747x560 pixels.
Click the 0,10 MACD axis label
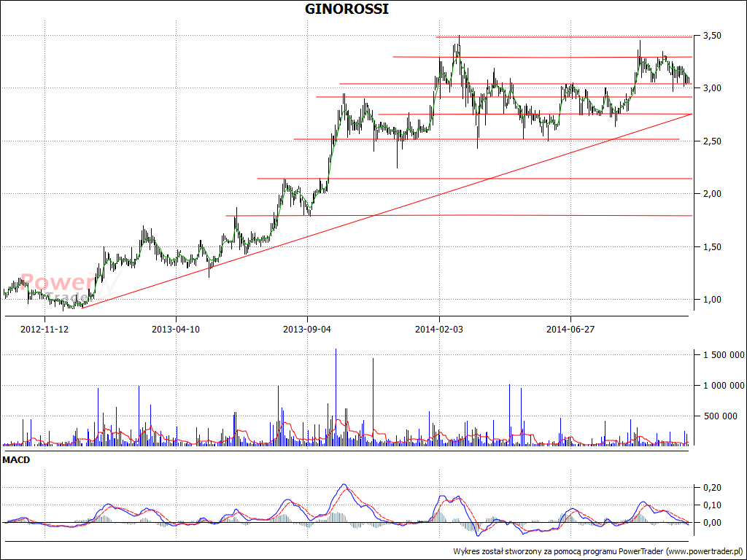coord(711,505)
